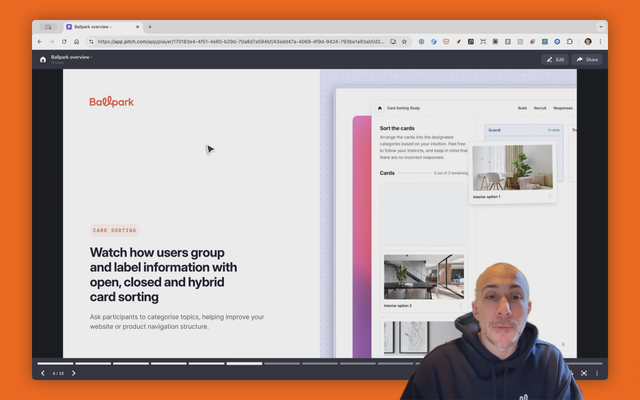Jump to fourth slide progress segment
The image size is (640, 400).
click(169, 363)
